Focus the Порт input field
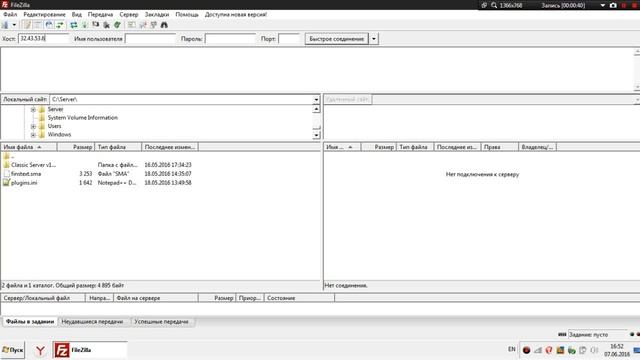 click(x=289, y=39)
